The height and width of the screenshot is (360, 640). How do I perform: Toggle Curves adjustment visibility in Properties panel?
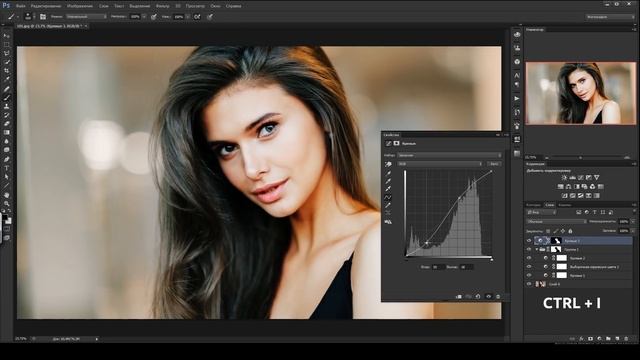[488, 296]
